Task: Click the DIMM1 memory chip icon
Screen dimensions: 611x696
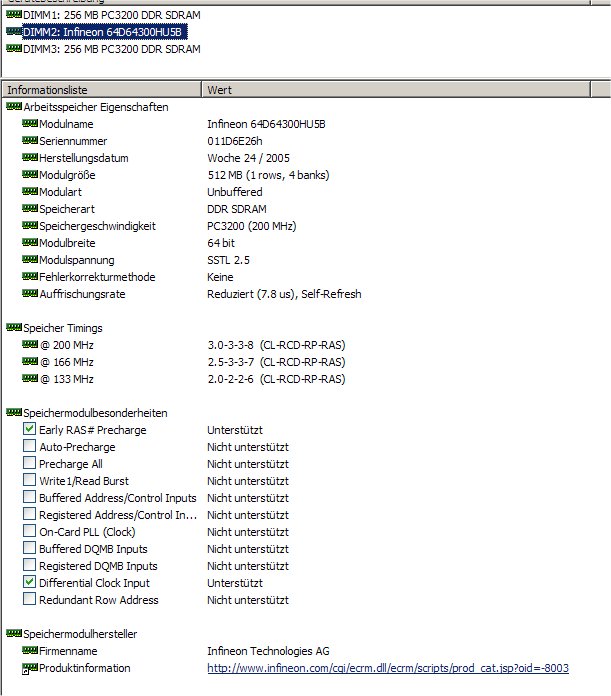Action: 14,15
